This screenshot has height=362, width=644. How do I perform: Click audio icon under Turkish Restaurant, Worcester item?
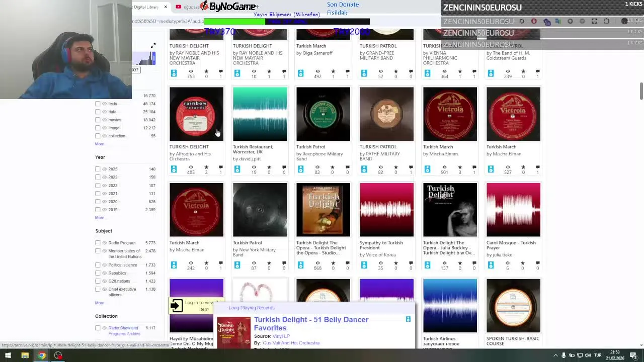point(237,169)
